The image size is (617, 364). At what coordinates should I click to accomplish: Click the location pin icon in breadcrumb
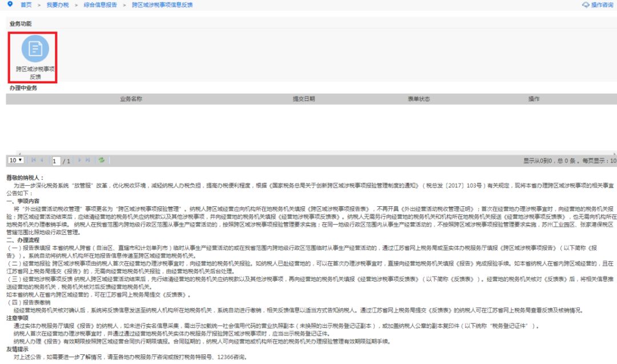10,5
